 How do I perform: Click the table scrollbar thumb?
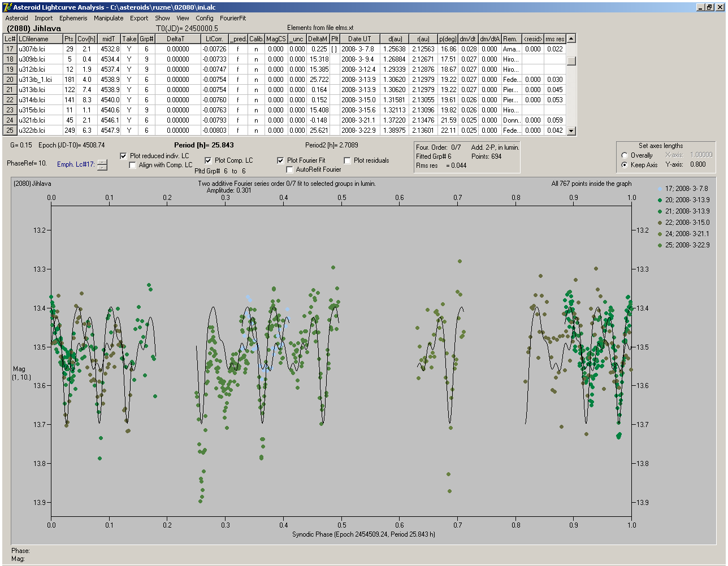click(x=571, y=61)
